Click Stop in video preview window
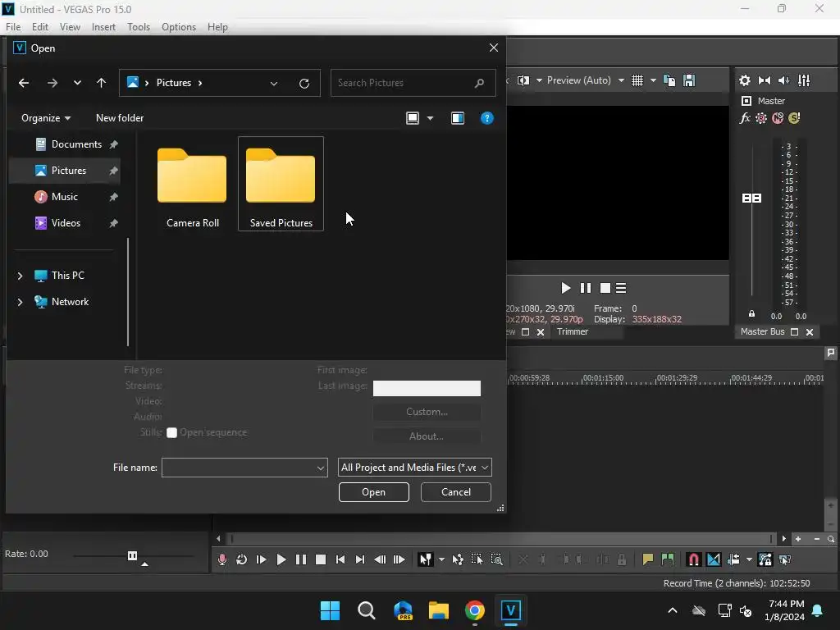Viewport: 840px width, 630px height. pyautogui.click(x=605, y=288)
